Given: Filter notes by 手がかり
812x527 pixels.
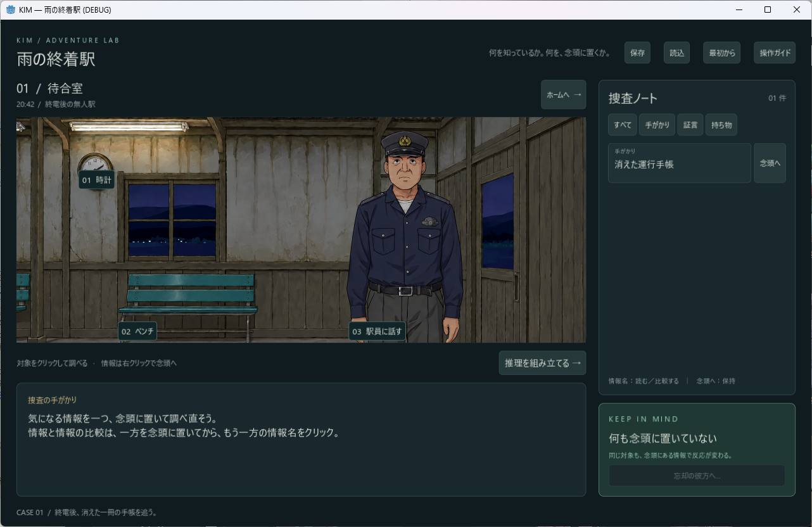Looking at the screenshot, I should [x=657, y=125].
